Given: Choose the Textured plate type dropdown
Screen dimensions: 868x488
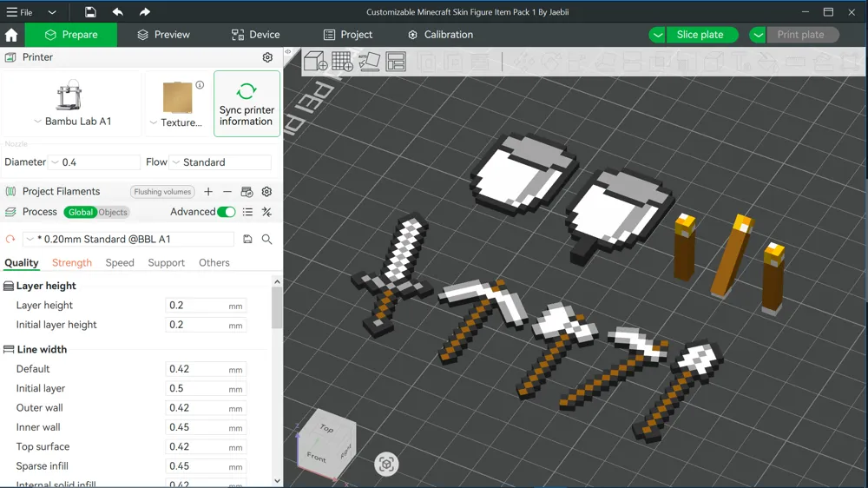Looking at the screenshot, I should 176,122.
